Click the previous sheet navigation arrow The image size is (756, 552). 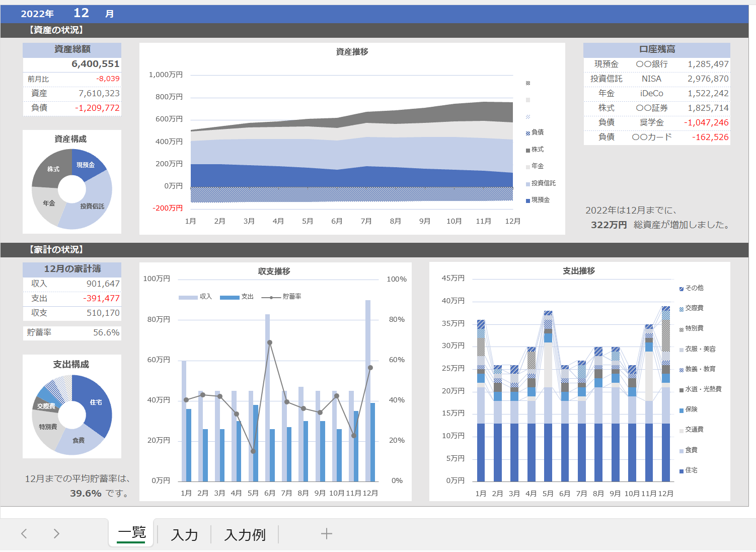click(24, 534)
